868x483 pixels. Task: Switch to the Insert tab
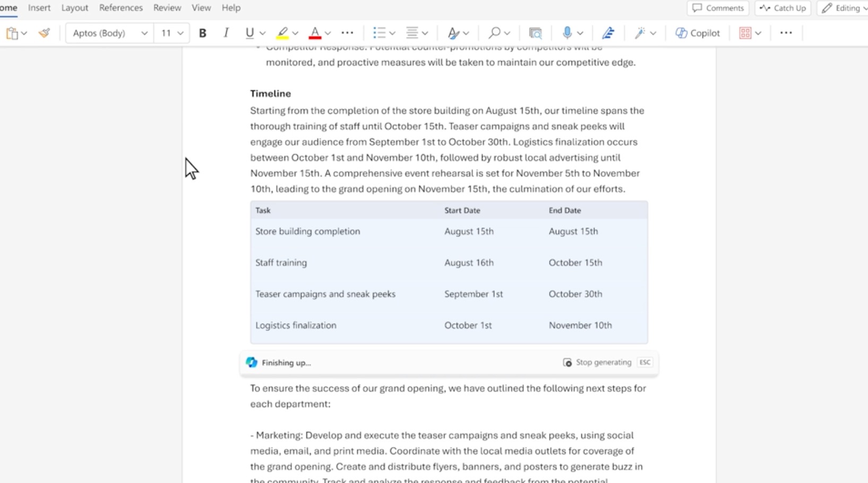point(39,8)
